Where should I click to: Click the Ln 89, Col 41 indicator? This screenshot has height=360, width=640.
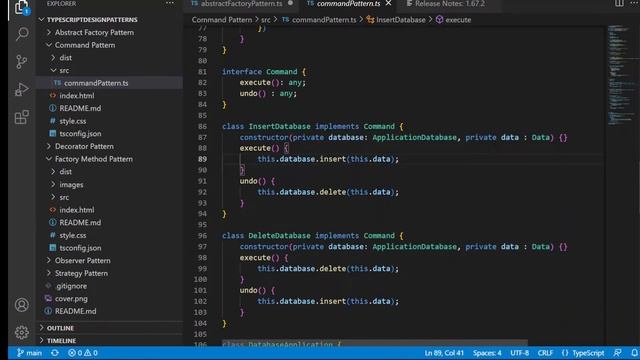pos(444,353)
